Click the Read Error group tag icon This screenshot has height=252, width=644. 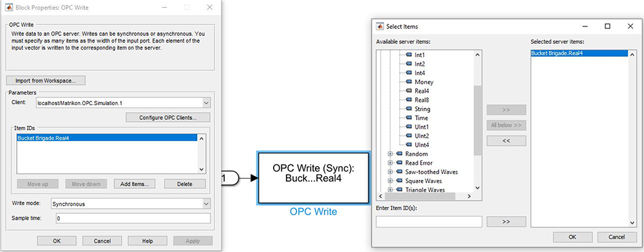coord(399,163)
